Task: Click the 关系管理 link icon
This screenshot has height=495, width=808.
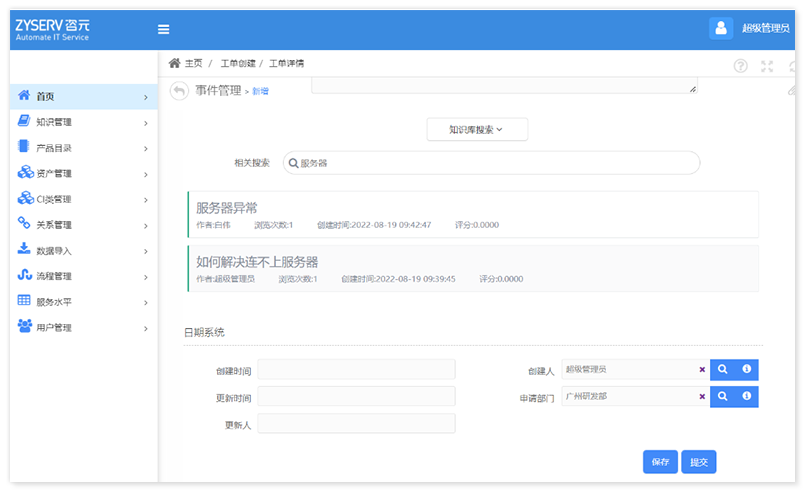Action: pyautogui.click(x=24, y=223)
